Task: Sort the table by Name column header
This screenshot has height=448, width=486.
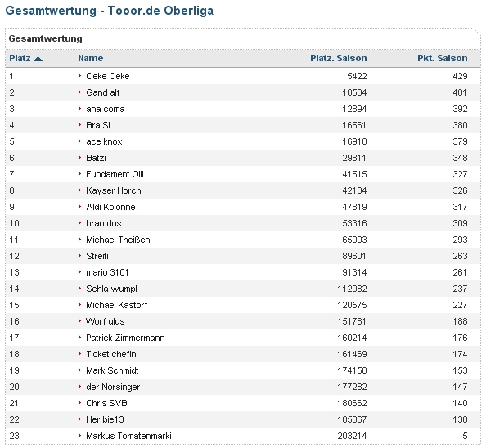Action: (91, 58)
